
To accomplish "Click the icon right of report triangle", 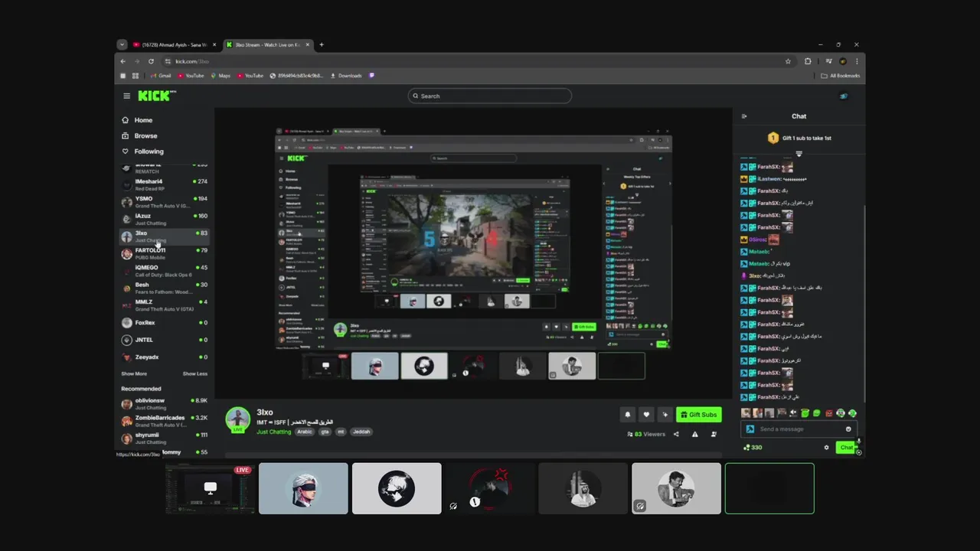I will coord(714,434).
